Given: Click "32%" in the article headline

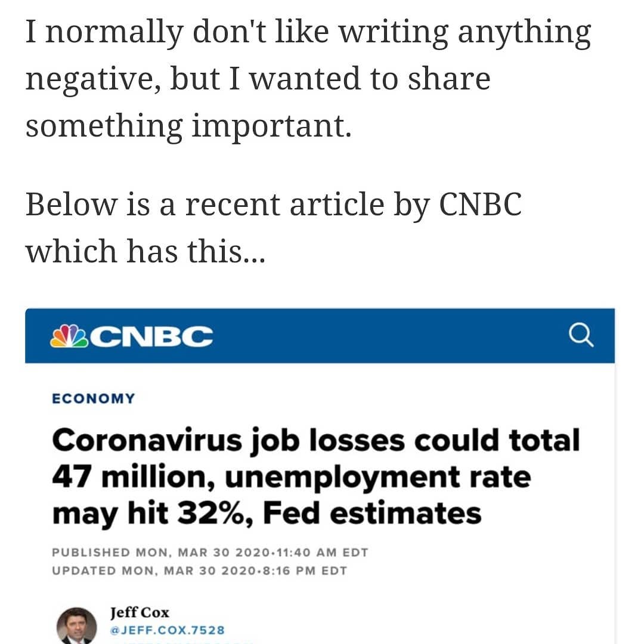Looking at the screenshot, I should pos(216,513).
